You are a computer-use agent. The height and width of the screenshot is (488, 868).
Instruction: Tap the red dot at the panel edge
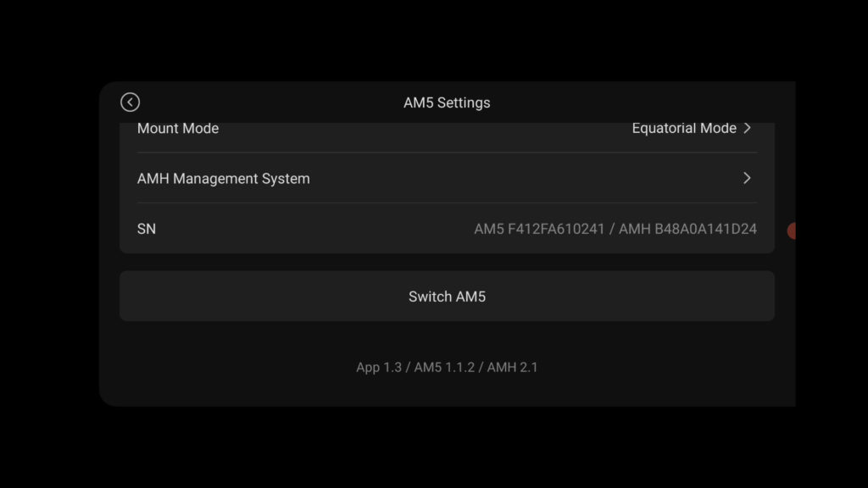pos(792,230)
